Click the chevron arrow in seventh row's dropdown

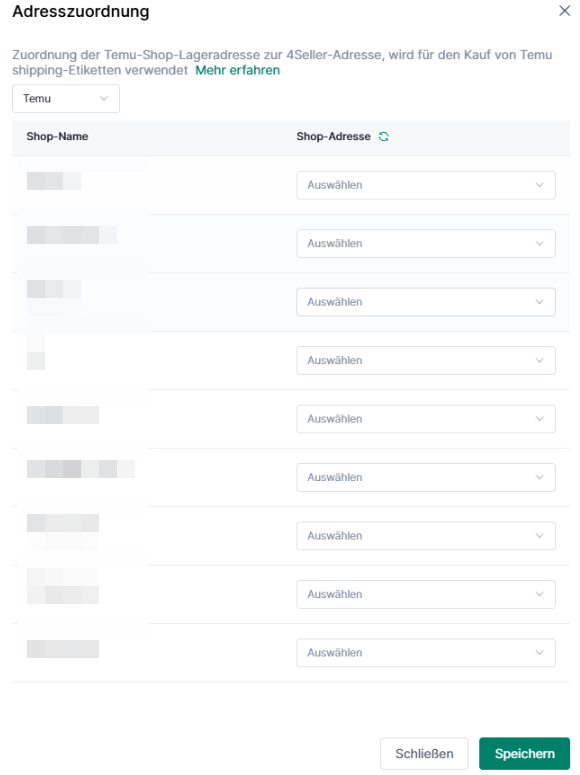tap(539, 536)
